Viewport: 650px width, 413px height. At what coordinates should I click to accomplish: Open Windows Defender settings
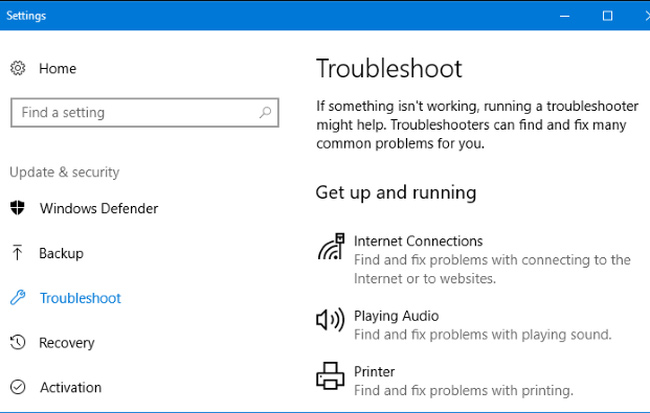coord(99,208)
